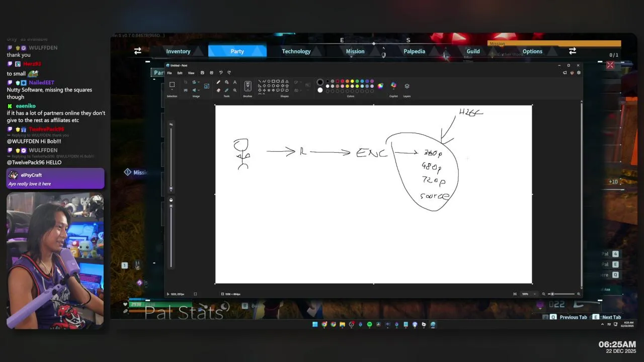This screenshot has height=362, width=644.
Task: Switch to the Inventory game tab
Action: point(178,51)
